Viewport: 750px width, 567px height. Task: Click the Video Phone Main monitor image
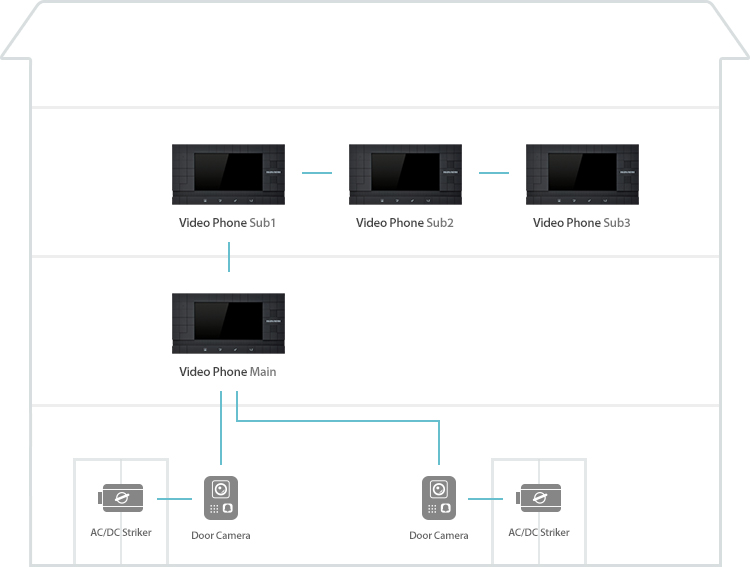pyautogui.click(x=228, y=323)
